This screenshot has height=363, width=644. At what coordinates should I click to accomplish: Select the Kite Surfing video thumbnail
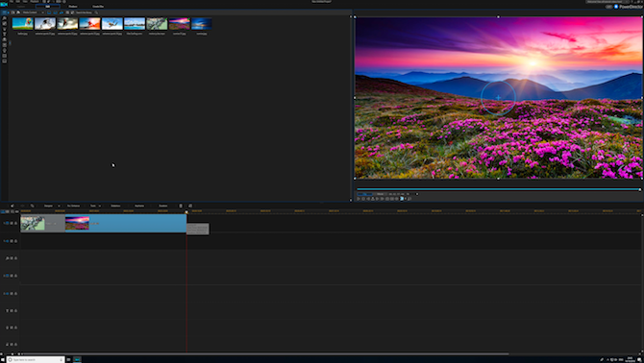tap(135, 23)
